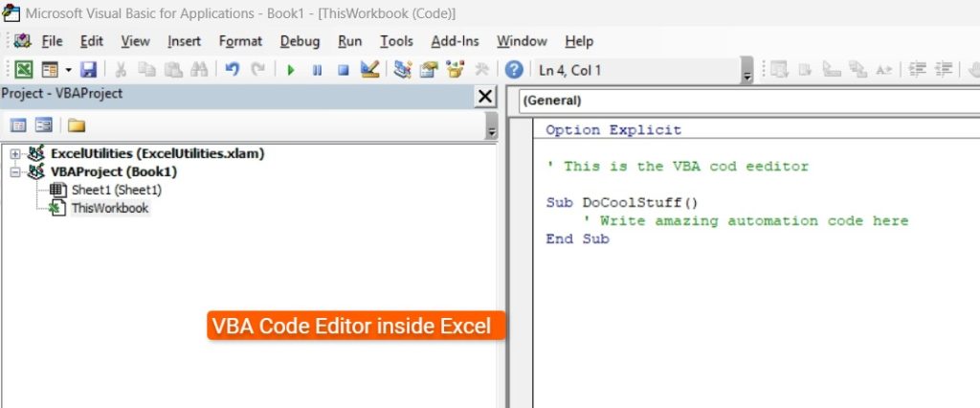This screenshot has width=980, height=408.
Task: Click the Option Explicit line in the code
Action: click(613, 130)
